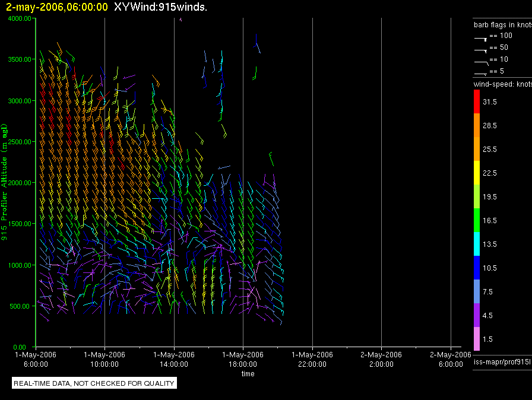
Task: Click the 915 Profiler Altitude axis title
Action: [5, 182]
